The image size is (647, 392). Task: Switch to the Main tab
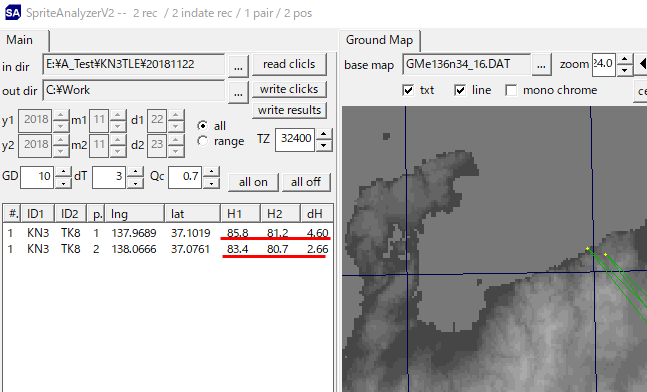pos(24,40)
